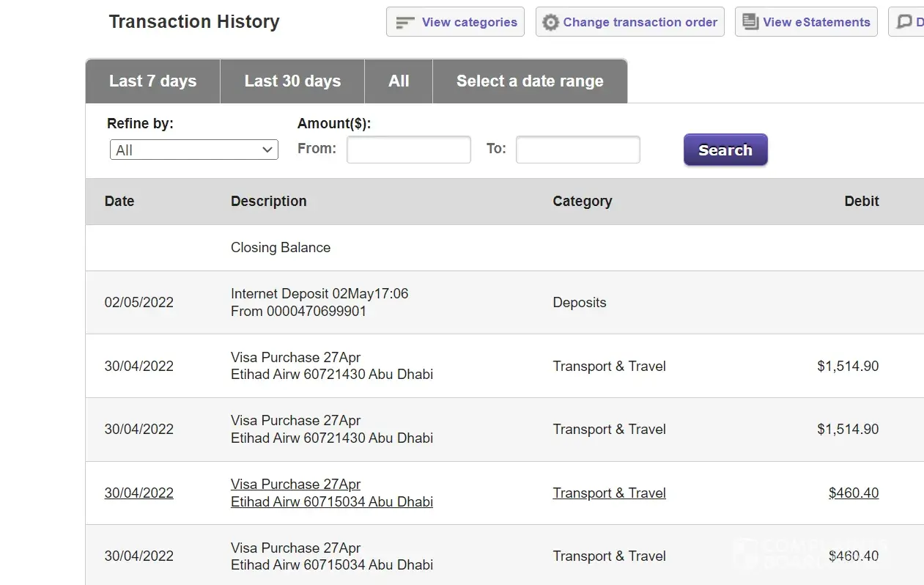The width and height of the screenshot is (924, 585).
Task: Click the eStatements document icon
Action: (x=750, y=22)
